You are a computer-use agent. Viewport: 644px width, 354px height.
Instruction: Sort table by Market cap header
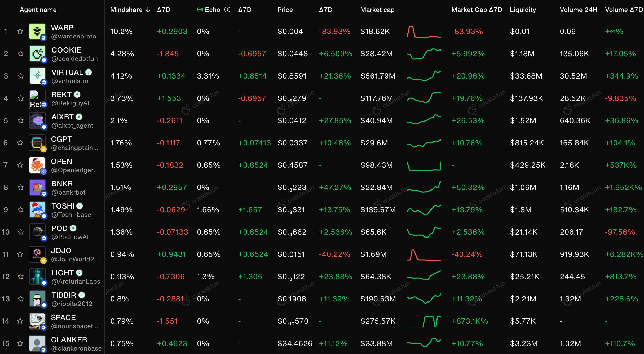tap(377, 10)
